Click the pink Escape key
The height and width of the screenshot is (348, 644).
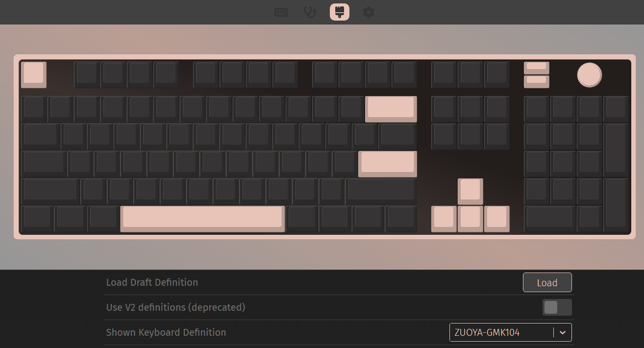click(34, 75)
